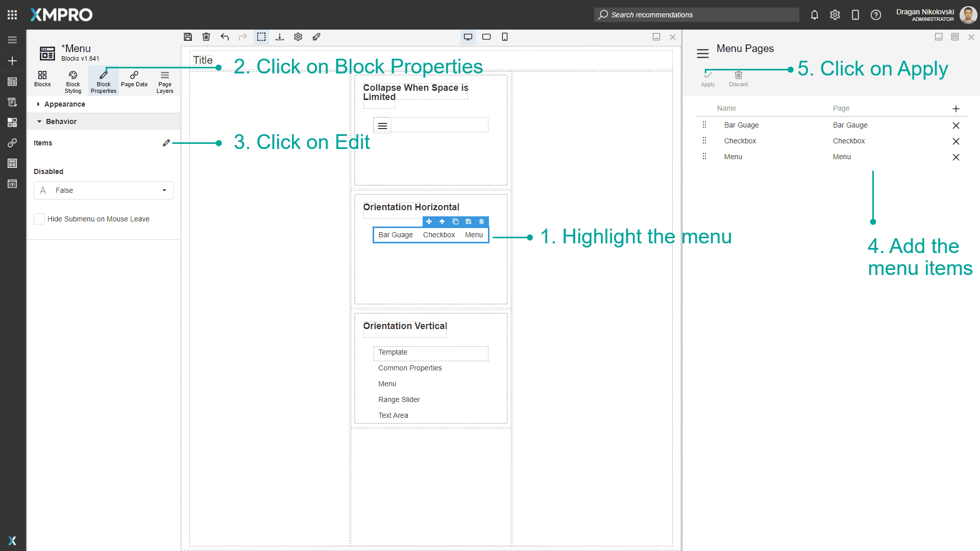This screenshot has height=551, width=980.
Task: Publish the page via the rocket icon
Action: click(x=316, y=37)
